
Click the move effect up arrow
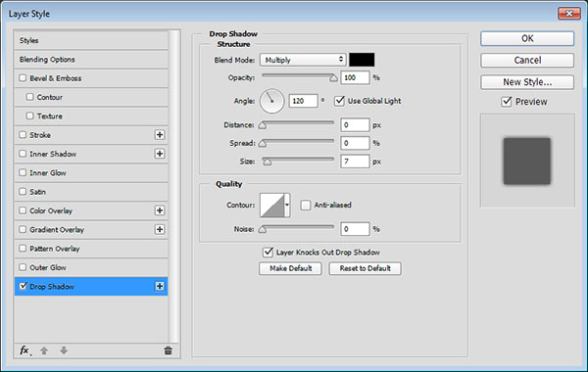click(x=44, y=350)
